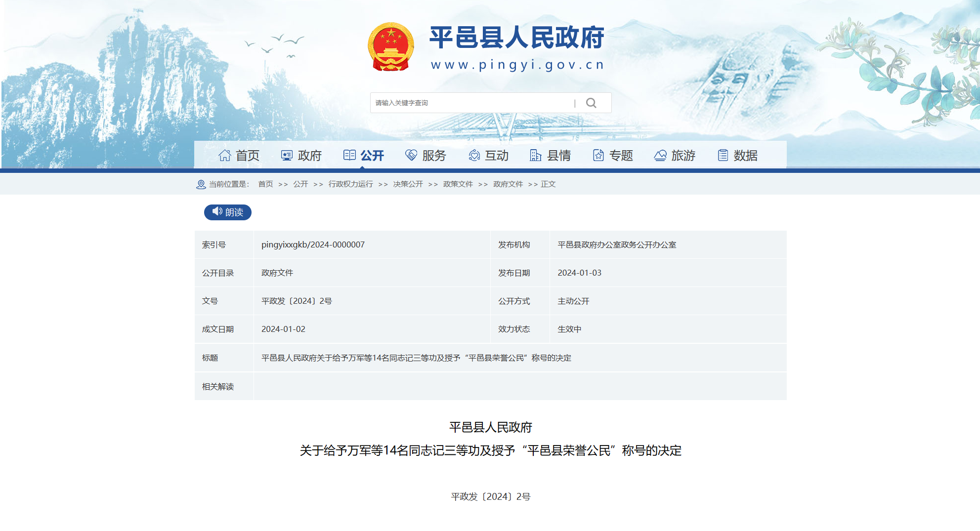Screen dimensions: 980x531
Task: Click the monitor icon beside 政府
Action: 287,156
